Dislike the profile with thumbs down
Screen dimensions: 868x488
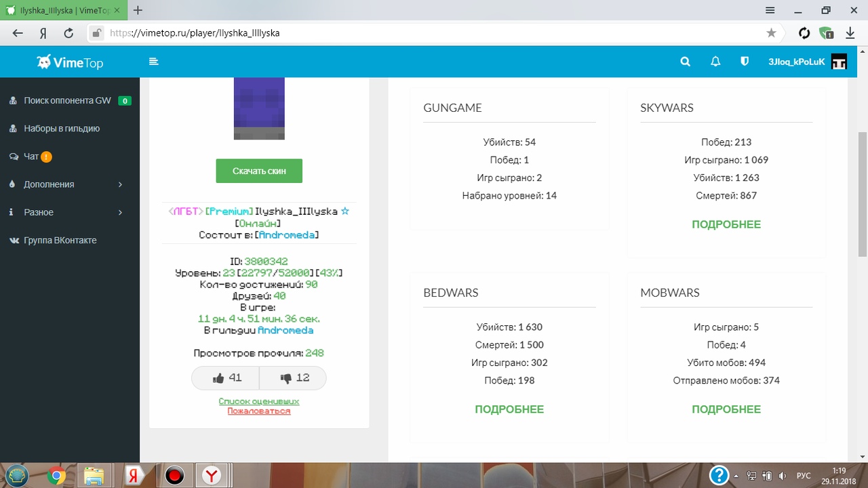[x=293, y=378]
